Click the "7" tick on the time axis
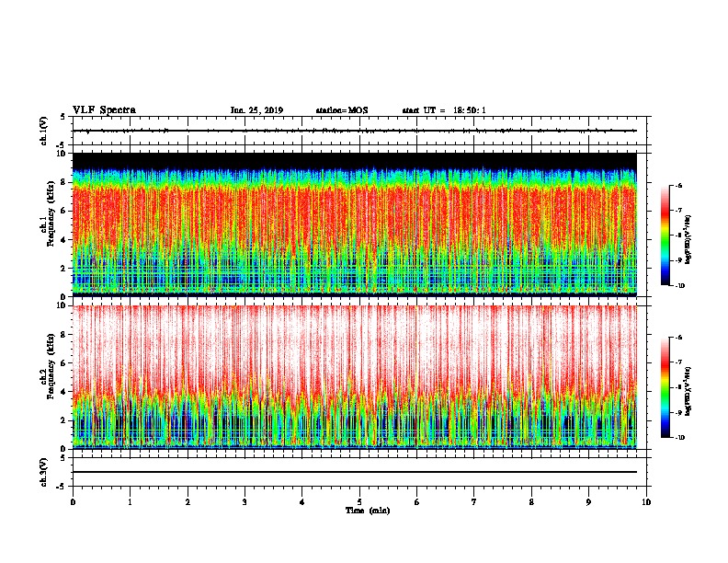 (474, 502)
